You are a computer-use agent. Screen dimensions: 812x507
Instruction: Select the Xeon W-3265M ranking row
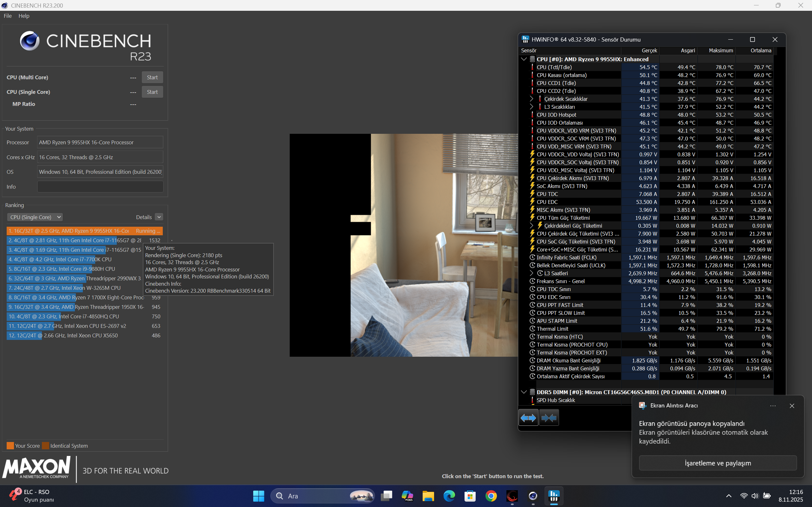click(84, 288)
